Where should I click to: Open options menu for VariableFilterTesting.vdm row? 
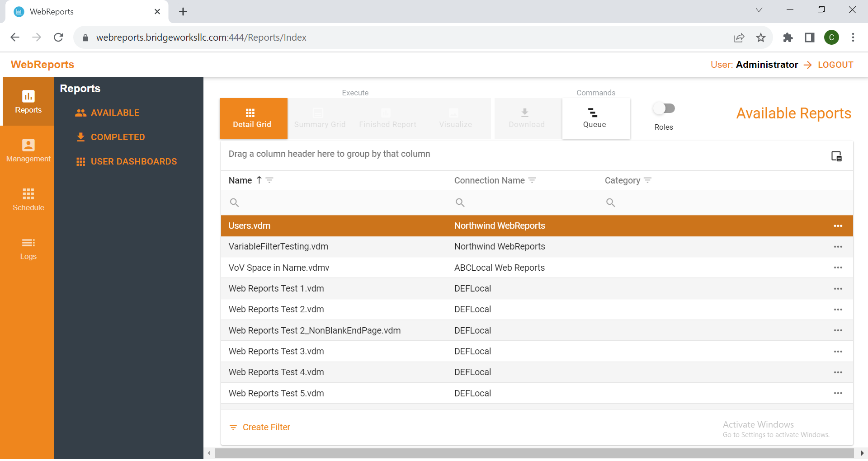pyautogui.click(x=838, y=247)
